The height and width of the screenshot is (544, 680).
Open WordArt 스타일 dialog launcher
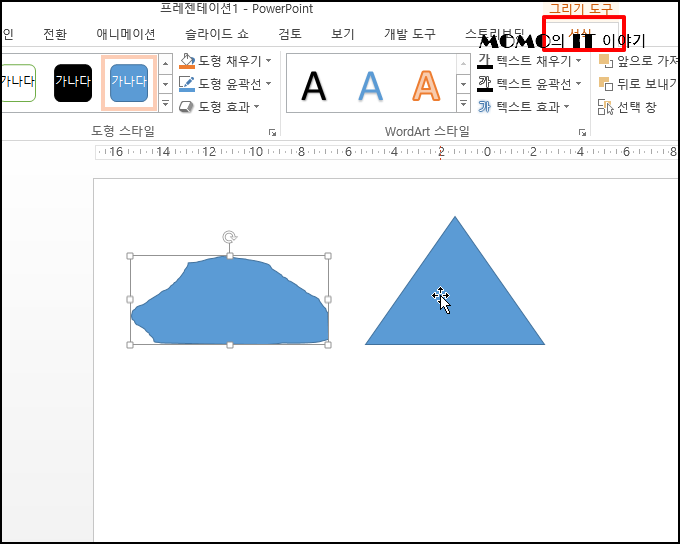pyautogui.click(x=582, y=132)
